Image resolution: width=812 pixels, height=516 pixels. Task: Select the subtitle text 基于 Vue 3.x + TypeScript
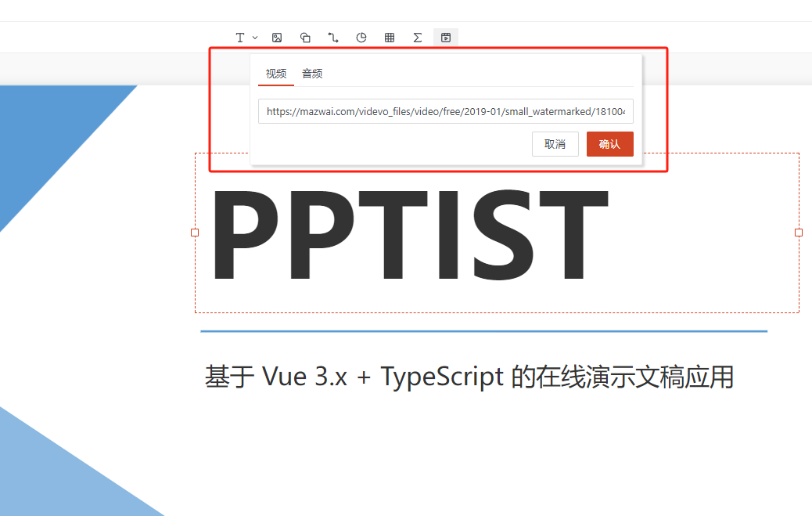[x=354, y=377]
